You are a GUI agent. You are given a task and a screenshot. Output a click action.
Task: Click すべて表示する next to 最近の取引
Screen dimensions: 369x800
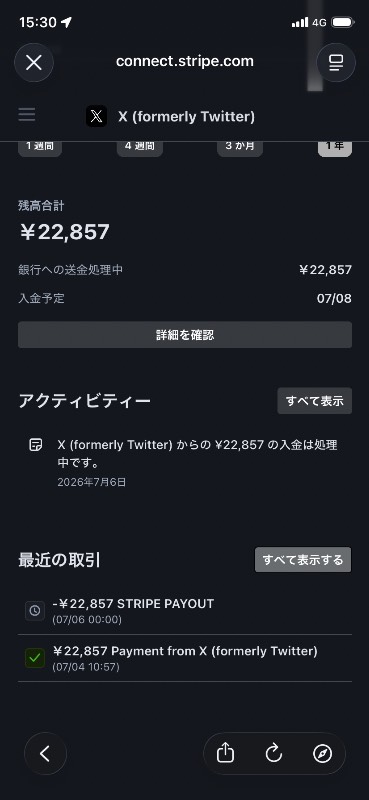tap(303, 560)
